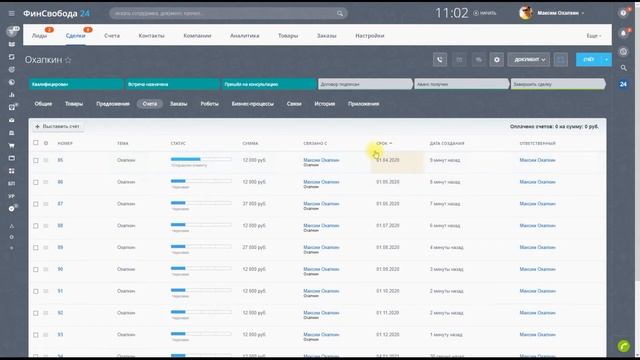The width and height of the screenshot is (640, 360).
Task: Open the Максим Охапкин user menu
Action: pyautogui.click(x=560, y=13)
